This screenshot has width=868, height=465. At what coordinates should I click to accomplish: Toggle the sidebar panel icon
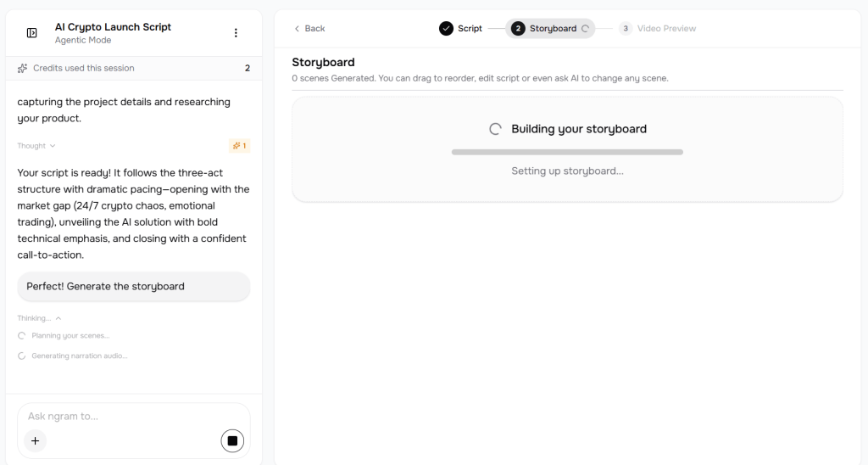[32, 33]
